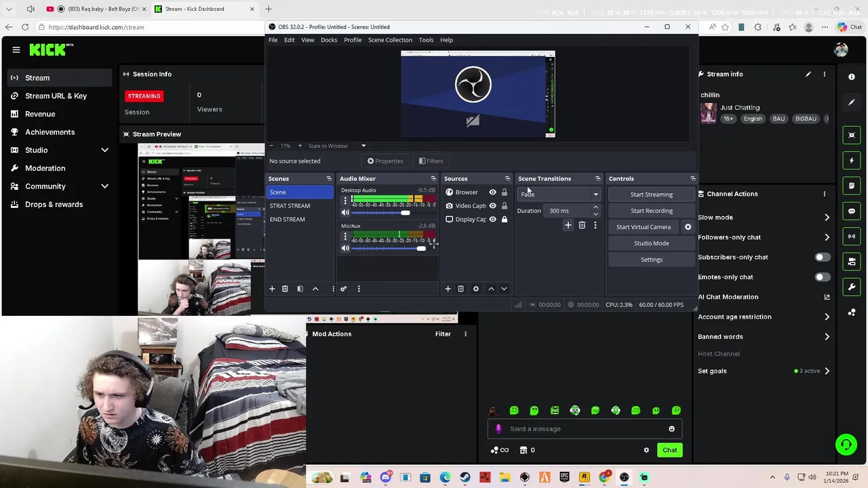Viewport: 868px width, 488px height.
Task: Open OBS File menu
Action: pos(273,40)
